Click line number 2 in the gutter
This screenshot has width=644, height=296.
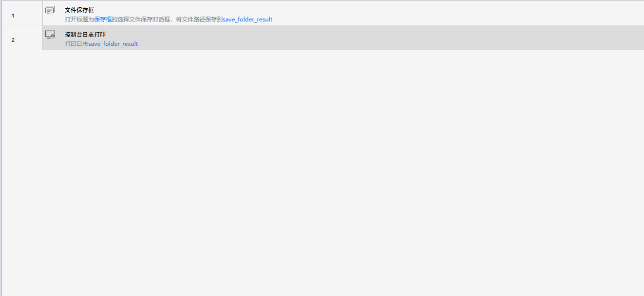click(13, 40)
